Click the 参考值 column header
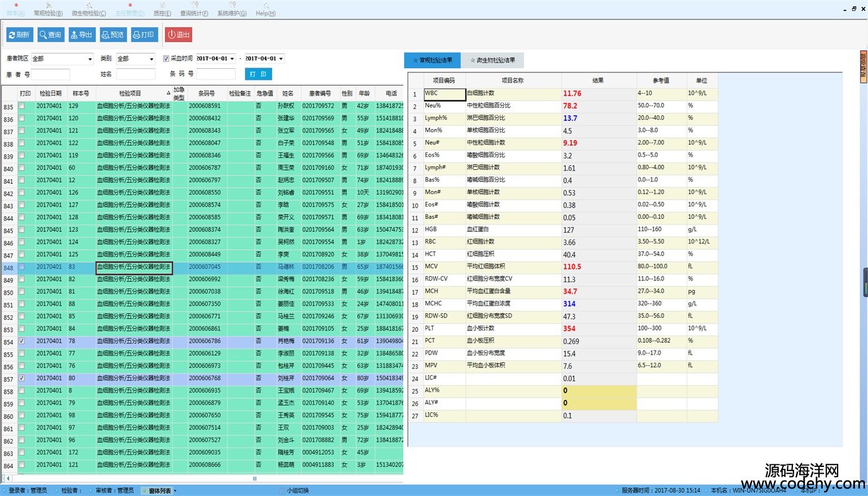This screenshot has height=496, width=868. pos(661,81)
